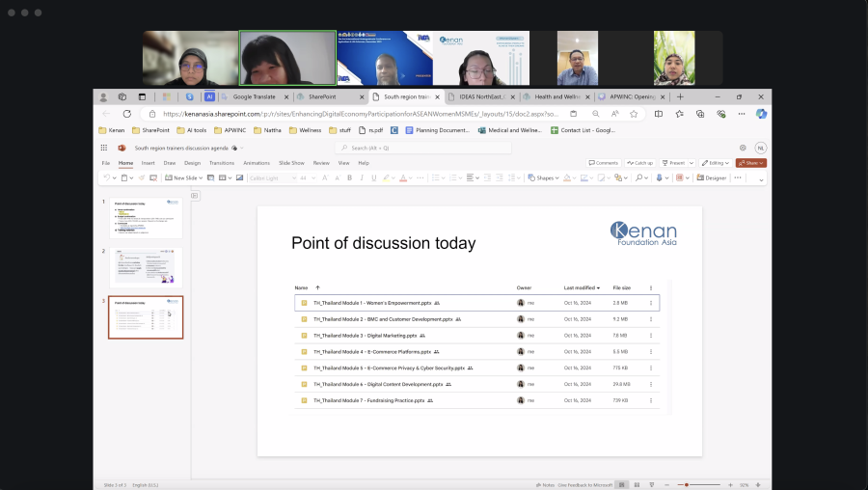Open New Slide dropdown arrow
The height and width of the screenshot is (490, 868).
[201, 177]
